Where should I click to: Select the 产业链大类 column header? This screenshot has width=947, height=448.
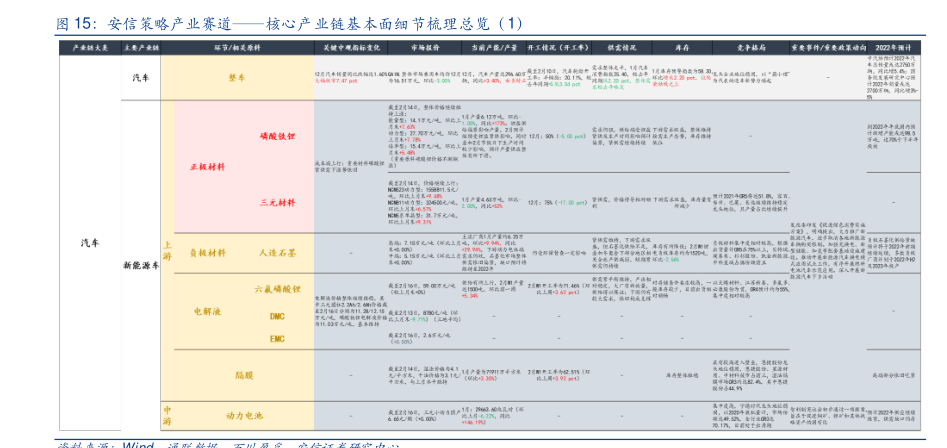tap(87, 47)
